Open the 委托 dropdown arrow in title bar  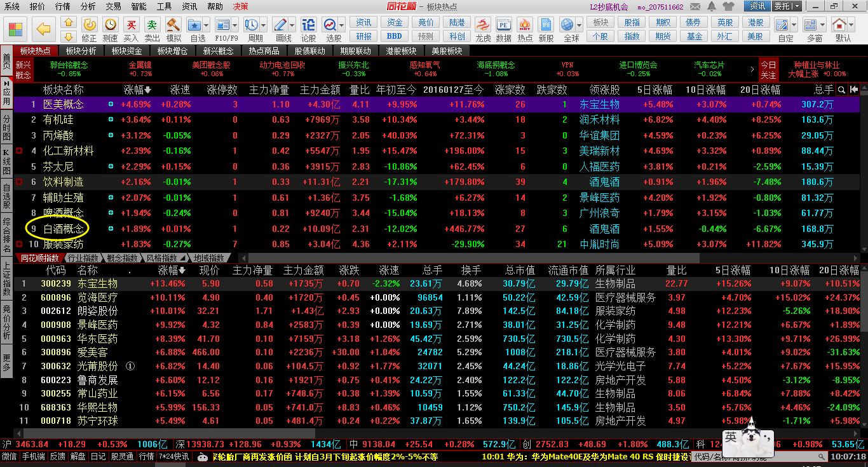point(796,6)
